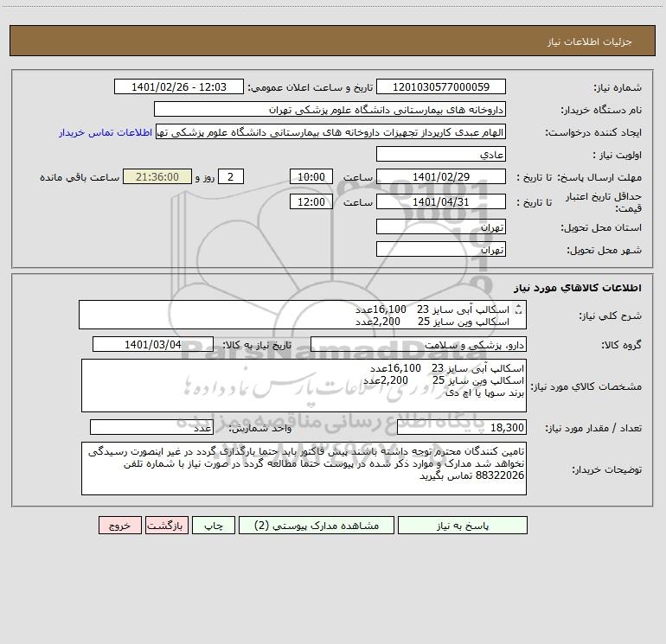Open اطلاعات تماس خریدار link

pos(106,132)
